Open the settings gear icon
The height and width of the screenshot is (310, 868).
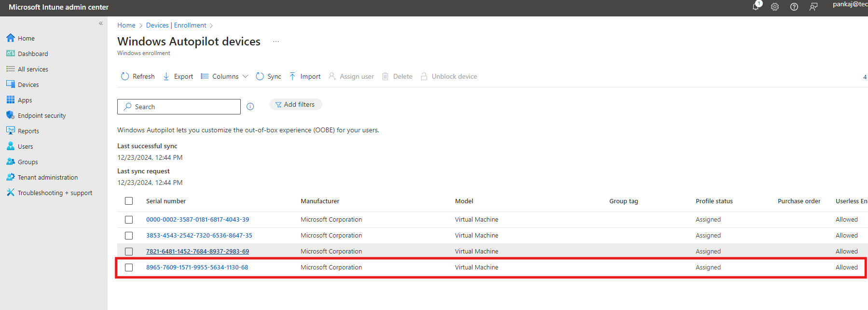775,7
